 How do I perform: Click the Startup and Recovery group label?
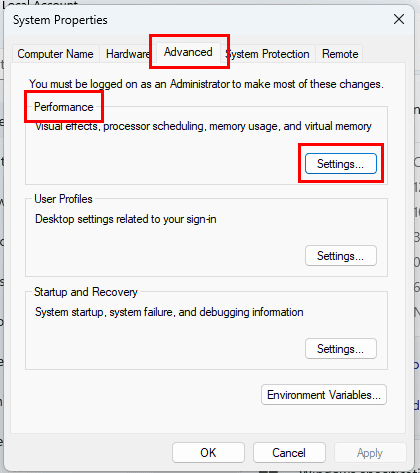click(x=86, y=292)
